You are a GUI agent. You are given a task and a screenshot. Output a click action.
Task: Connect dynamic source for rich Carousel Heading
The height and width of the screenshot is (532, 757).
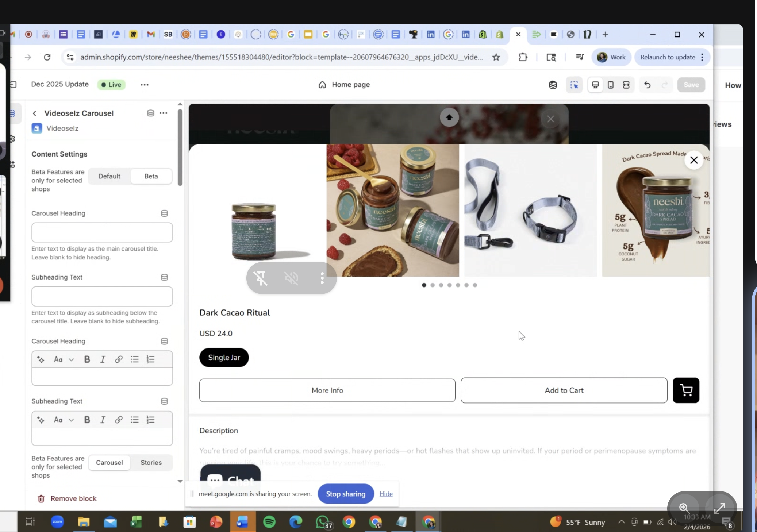point(164,341)
